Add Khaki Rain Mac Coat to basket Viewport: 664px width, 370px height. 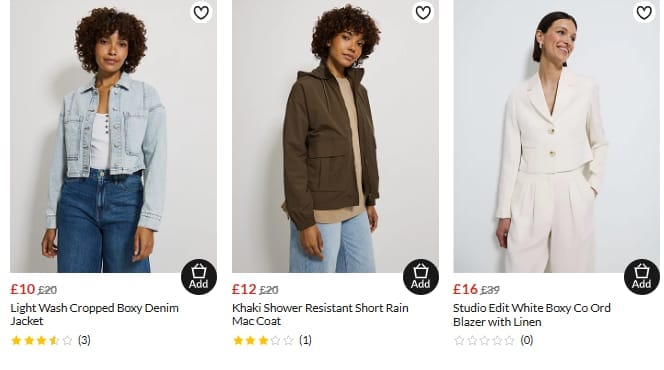point(421,276)
